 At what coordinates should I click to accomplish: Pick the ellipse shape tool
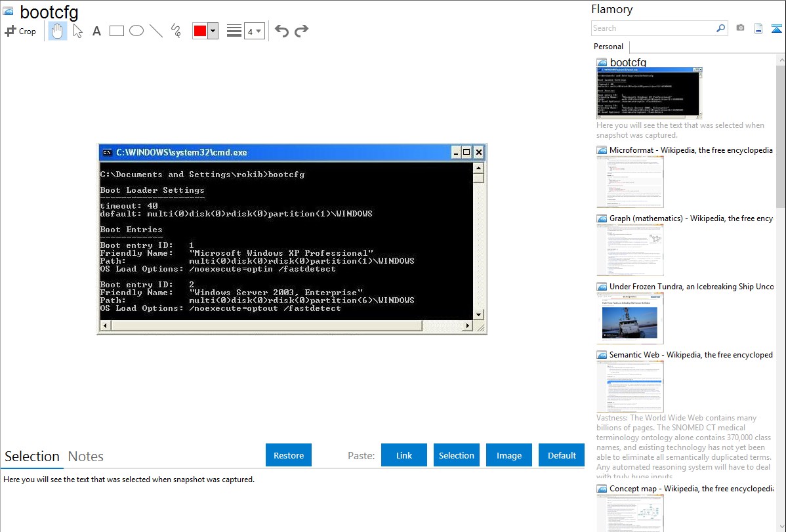(x=136, y=31)
